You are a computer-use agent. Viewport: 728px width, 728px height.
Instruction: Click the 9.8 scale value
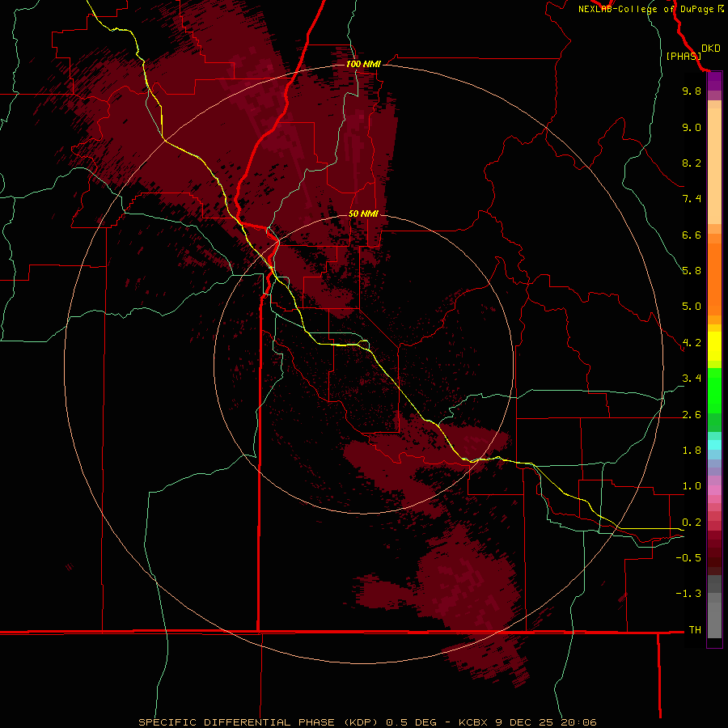click(692, 91)
